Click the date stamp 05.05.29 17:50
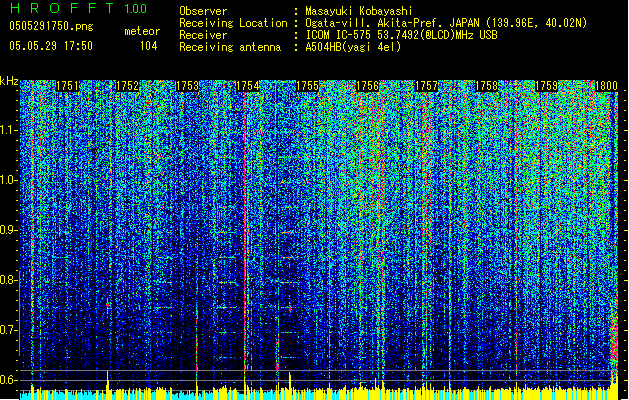 tap(51, 46)
